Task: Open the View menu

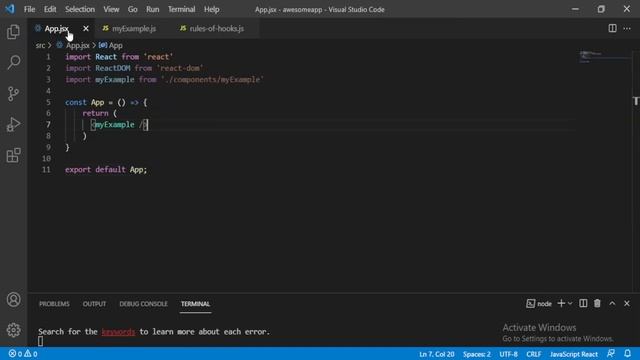Action: [111, 9]
